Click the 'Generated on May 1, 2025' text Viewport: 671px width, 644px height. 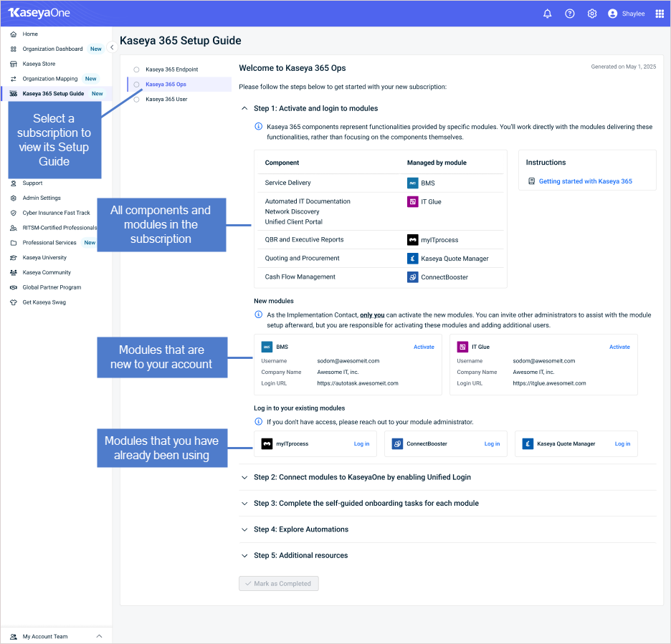[624, 67]
